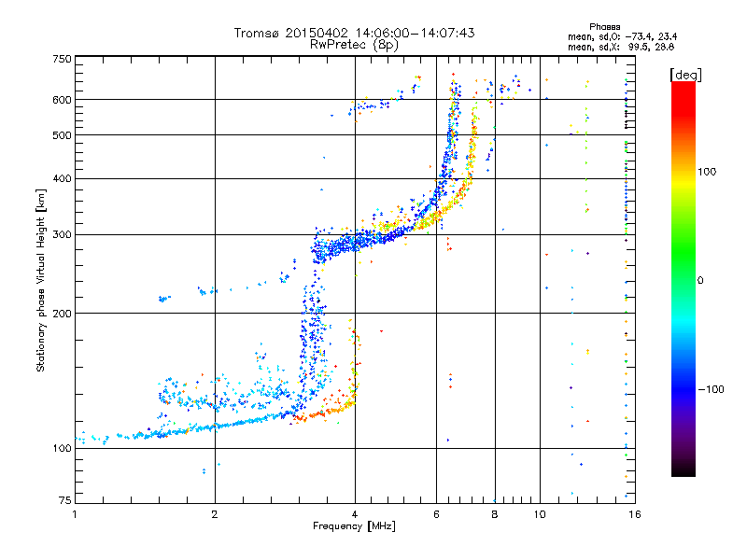Click the y-axis tick label '75'
This screenshot has height=560, width=747.
point(65,500)
